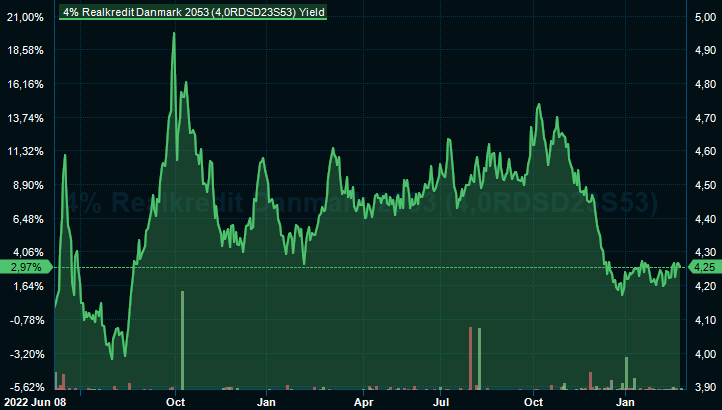Click the 5,00 label on the right axis

coord(704,17)
